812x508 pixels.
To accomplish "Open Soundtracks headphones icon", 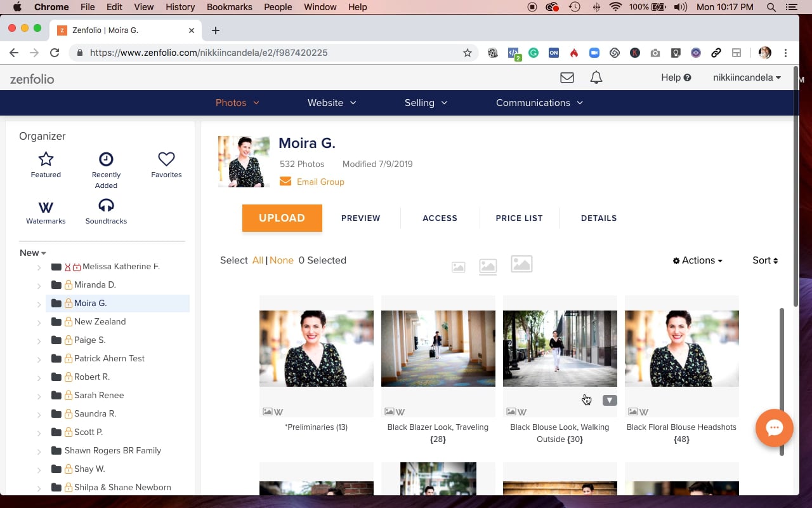I will tap(106, 206).
